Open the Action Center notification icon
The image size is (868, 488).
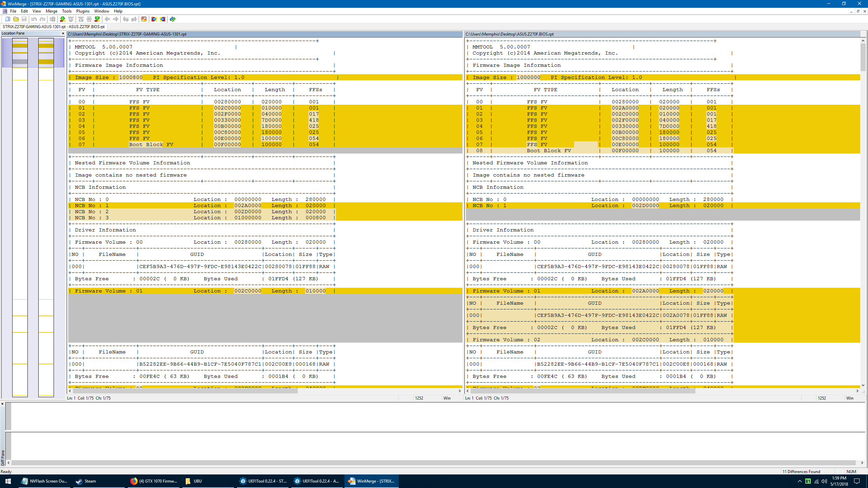857,481
